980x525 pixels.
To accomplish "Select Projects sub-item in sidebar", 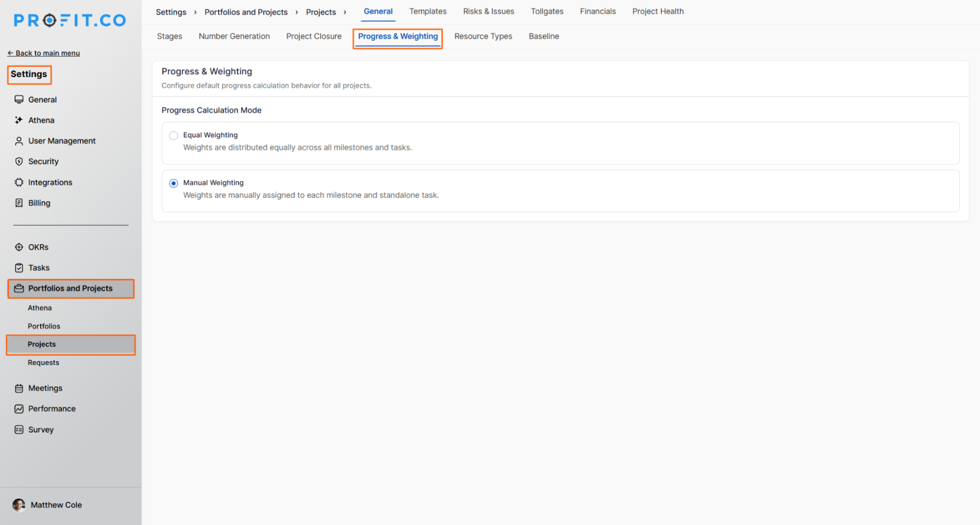I will tap(71, 344).
